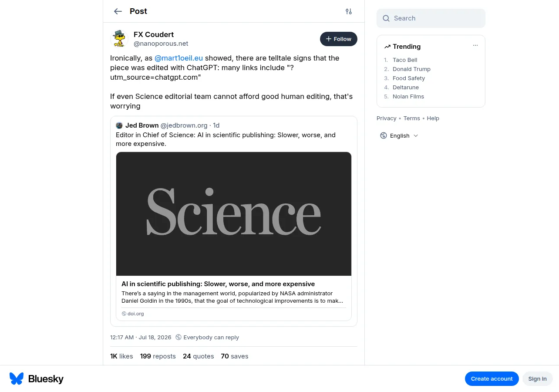Expand the English language dropdown
The image size is (559, 392).
399,135
